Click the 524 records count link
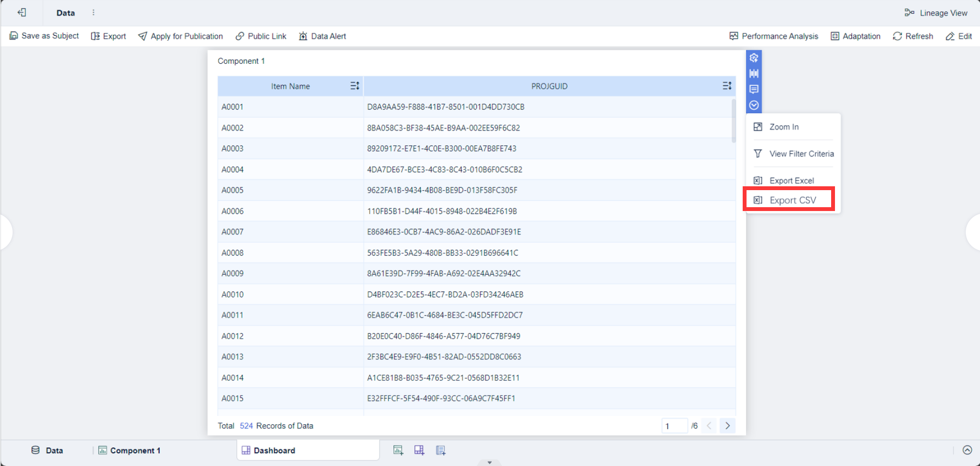 pyautogui.click(x=246, y=426)
